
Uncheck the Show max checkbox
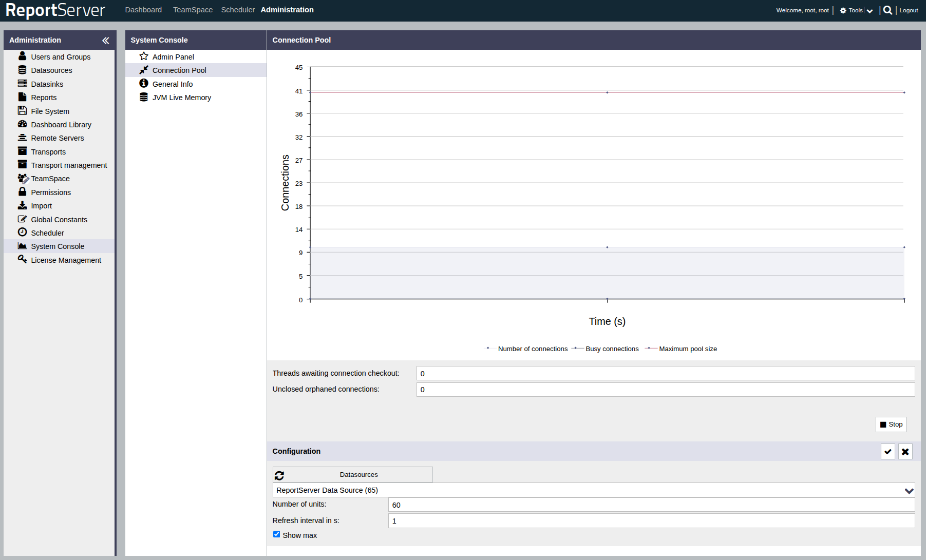(x=277, y=534)
